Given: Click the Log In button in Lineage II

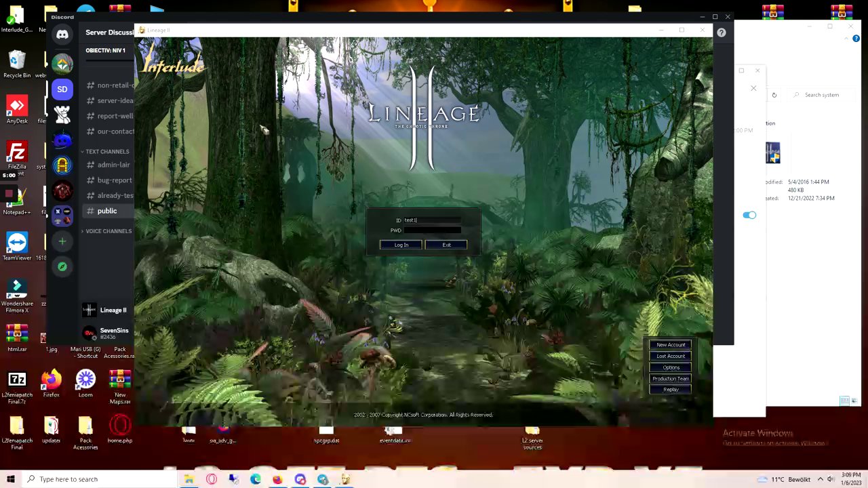Looking at the screenshot, I should pos(401,245).
